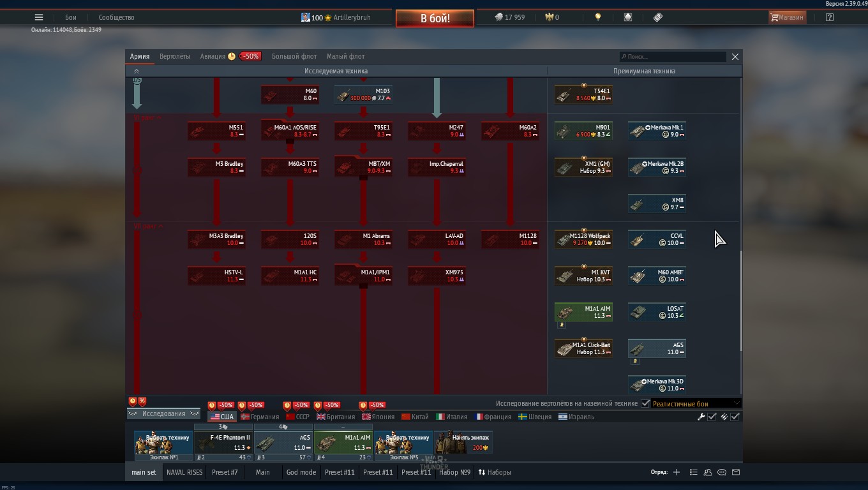The height and width of the screenshot is (490, 868).
Task: Click Выбрать технику in Экипаж №5 slot
Action: pos(404,442)
